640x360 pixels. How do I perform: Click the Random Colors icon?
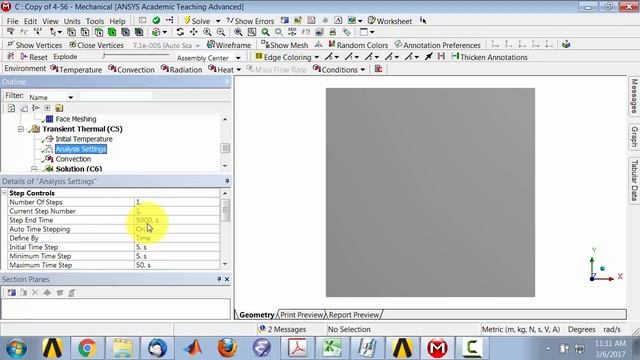[332, 44]
